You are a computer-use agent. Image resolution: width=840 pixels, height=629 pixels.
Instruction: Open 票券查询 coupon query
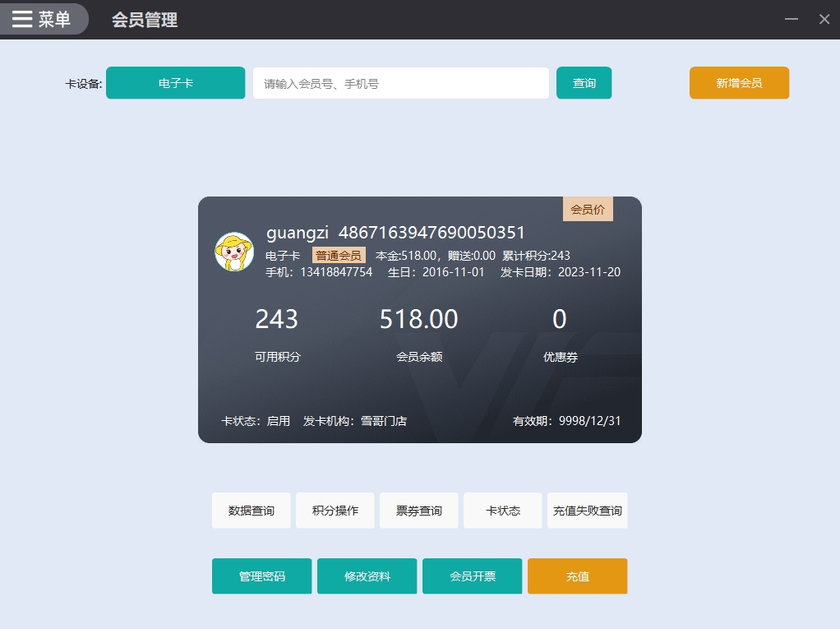pos(419,511)
